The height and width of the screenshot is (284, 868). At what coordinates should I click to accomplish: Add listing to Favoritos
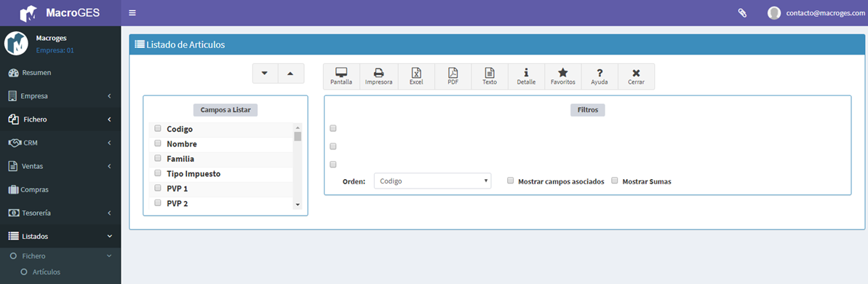pyautogui.click(x=563, y=76)
